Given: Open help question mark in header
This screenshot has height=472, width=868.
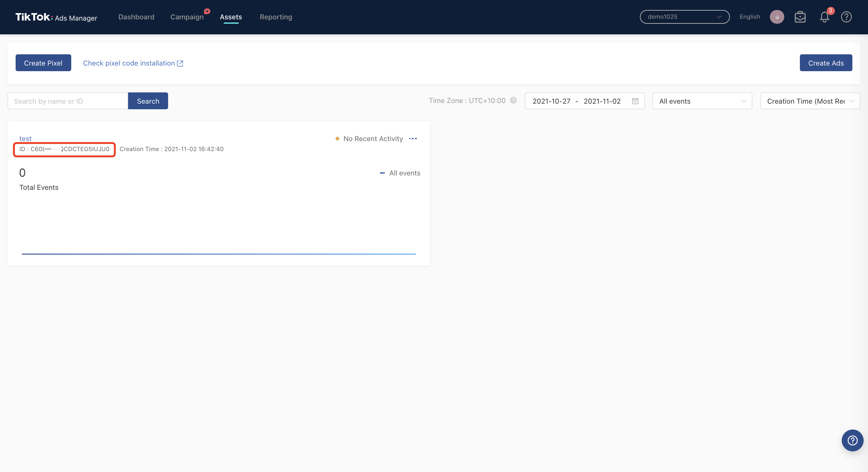Looking at the screenshot, I should [x=846, y=17].
